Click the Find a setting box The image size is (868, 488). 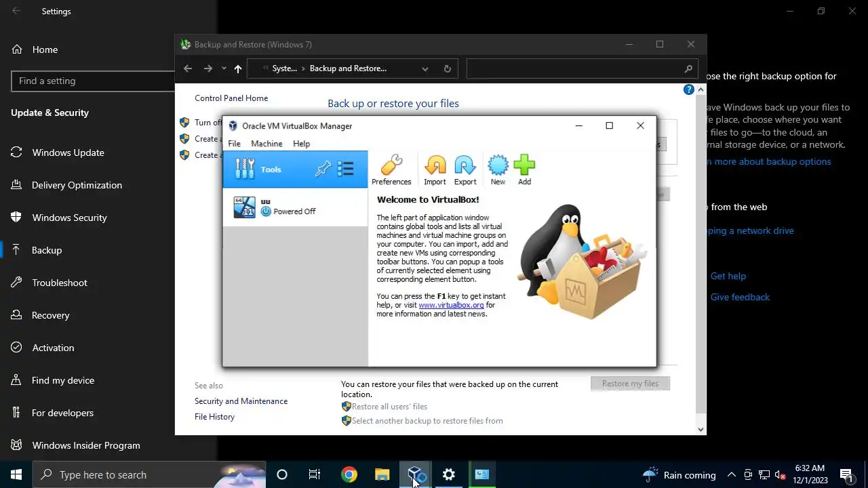point(93,81)
